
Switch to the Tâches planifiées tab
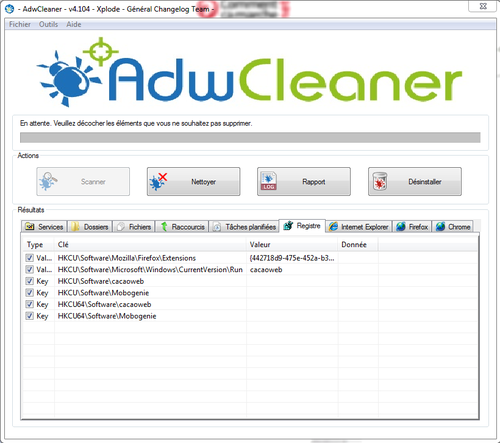click(x=245, y=227)
